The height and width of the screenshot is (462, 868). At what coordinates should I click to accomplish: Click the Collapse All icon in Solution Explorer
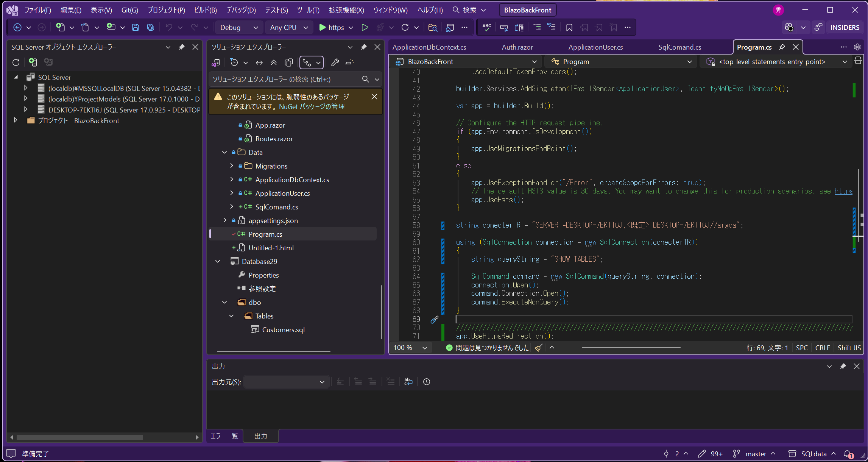click(274, 62)
